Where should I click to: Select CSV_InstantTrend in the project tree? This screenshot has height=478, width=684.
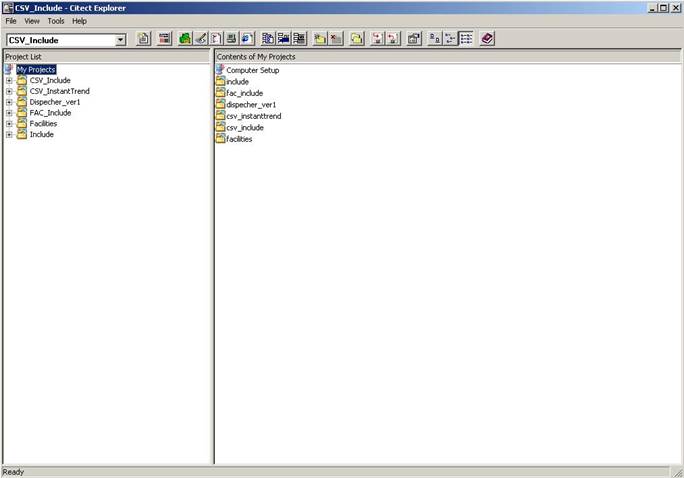[59, 91]
